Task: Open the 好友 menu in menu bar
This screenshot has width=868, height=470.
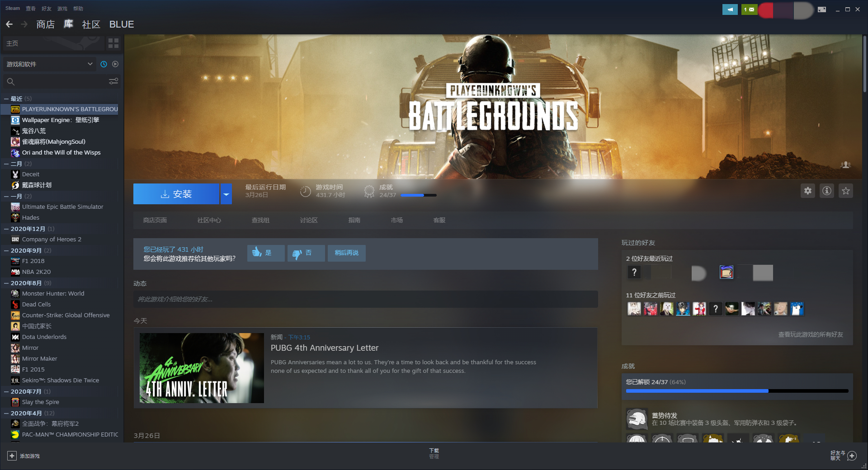Action: coord(46,9)
